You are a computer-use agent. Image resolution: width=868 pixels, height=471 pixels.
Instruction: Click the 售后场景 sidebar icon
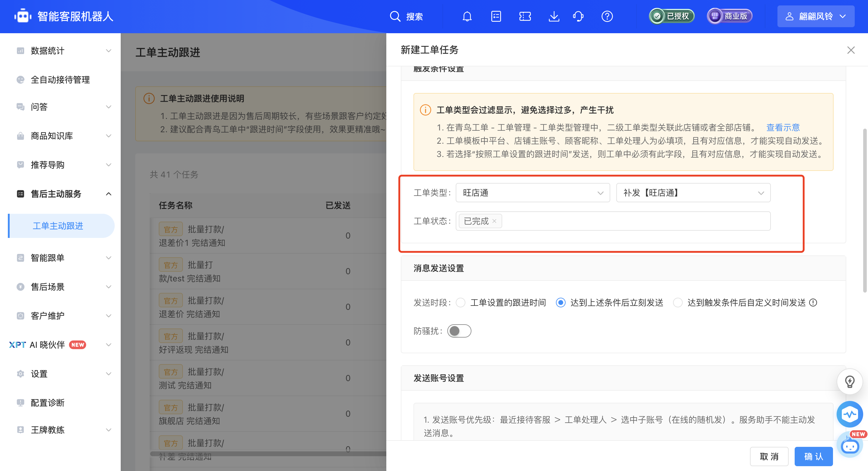coord(20,287)
